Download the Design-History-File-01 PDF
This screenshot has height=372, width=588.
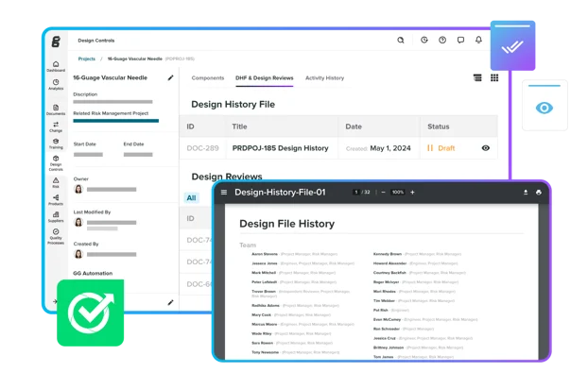[526, 193]
